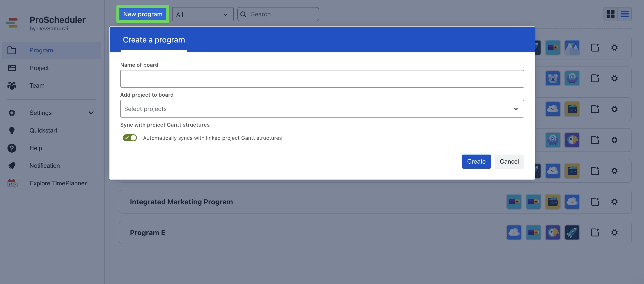Click add-project icon for Integrated Marketing Program
The width and height of the screenshot is (644, 284).
[x=595, y=201]
